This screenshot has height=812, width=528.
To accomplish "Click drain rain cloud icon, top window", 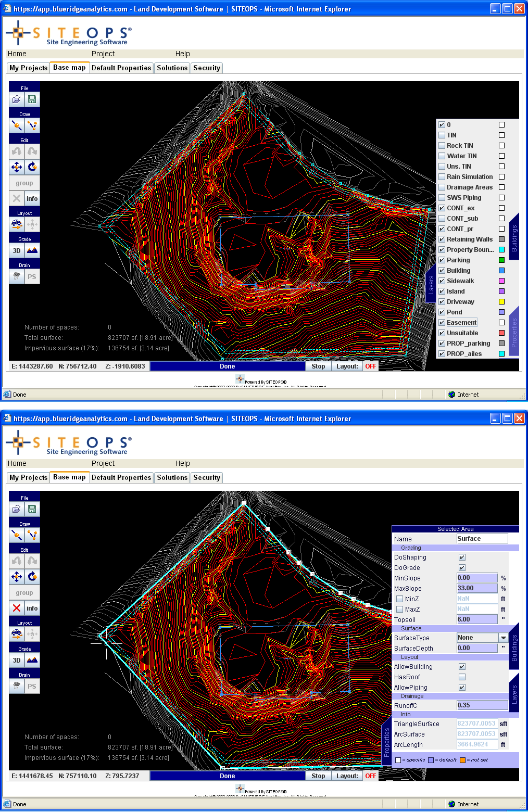I will pos(17,276).
